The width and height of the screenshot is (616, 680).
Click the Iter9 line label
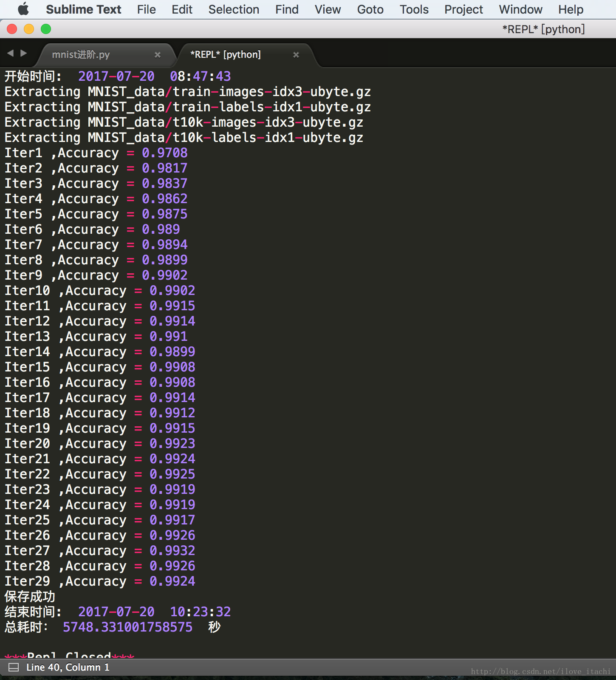click(x=23, y=275)
